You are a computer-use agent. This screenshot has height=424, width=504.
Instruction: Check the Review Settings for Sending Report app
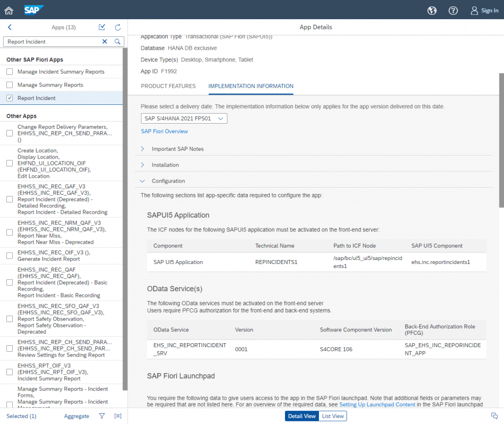point(10,348)
